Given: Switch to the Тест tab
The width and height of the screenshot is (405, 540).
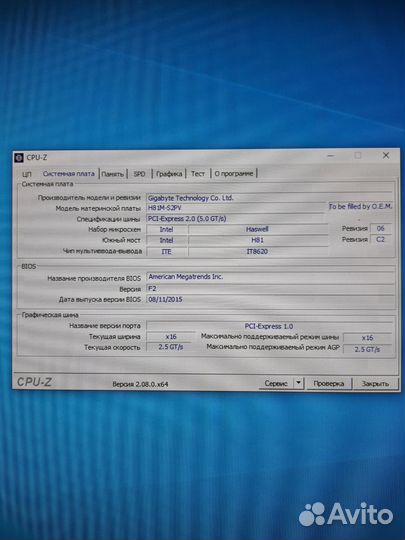Looking at the screenshot, I should pyautogui.click(x=198, y=174).
